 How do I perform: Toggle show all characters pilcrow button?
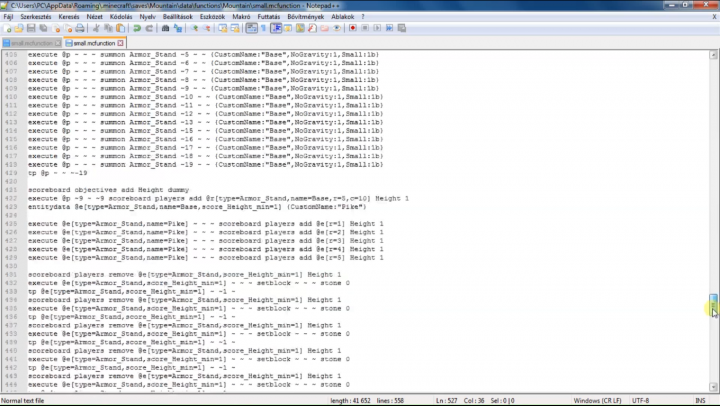(262, 28)
